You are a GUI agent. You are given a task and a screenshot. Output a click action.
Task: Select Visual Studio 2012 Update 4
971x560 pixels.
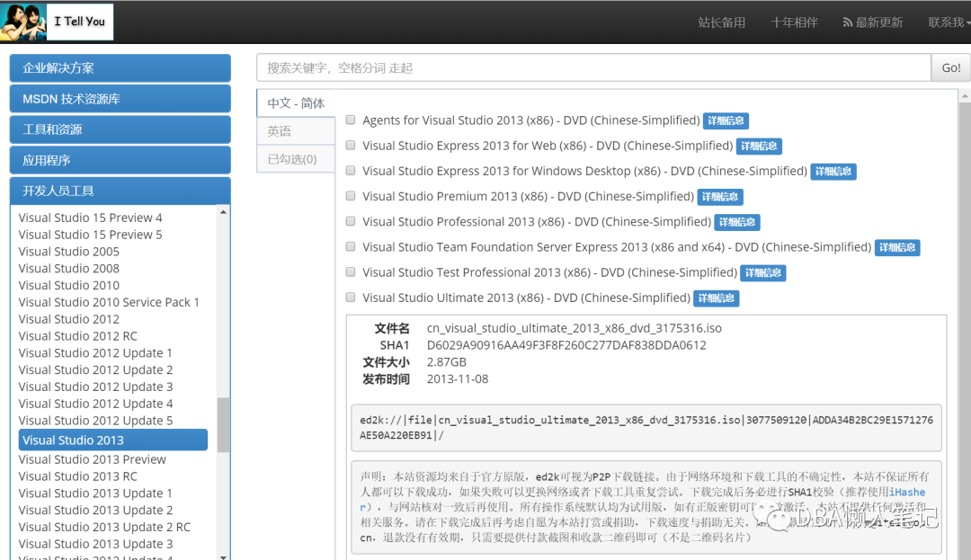click(x=95, y=404)
